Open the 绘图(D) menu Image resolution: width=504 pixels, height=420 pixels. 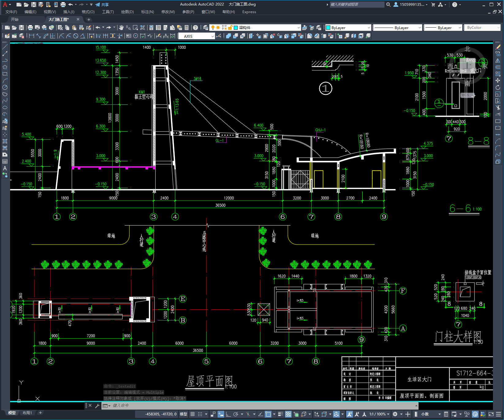[127, 12]
